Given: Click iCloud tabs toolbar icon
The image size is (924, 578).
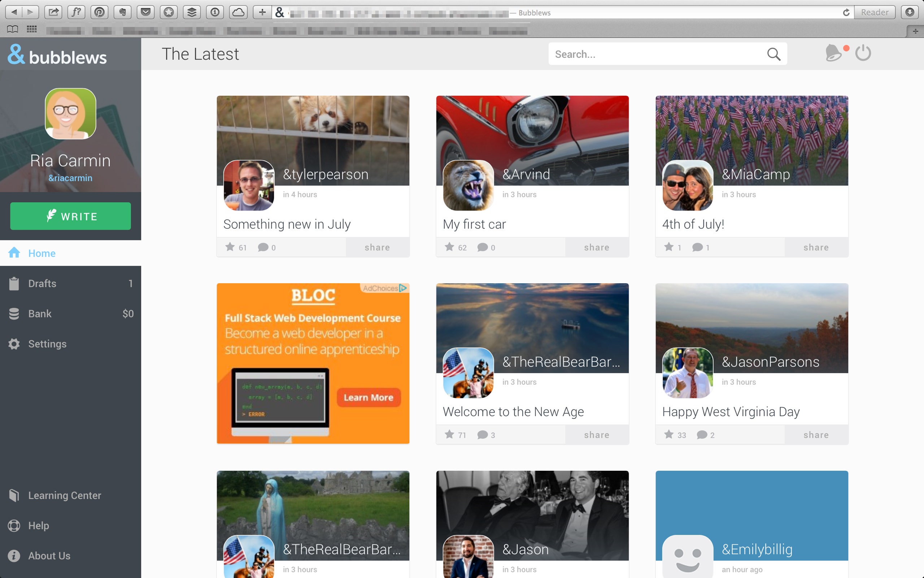Looking at the screenshot, I should (x=238, y=12).
